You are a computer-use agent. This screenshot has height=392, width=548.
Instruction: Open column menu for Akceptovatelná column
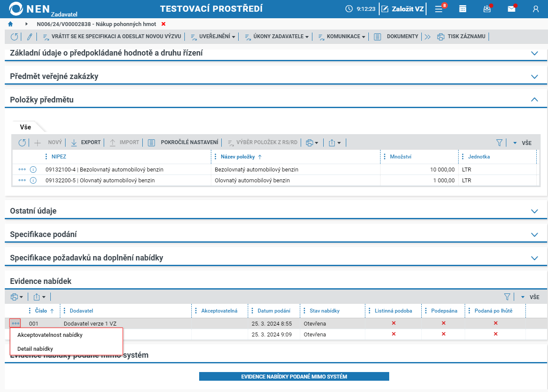click(x=196, y=311)
